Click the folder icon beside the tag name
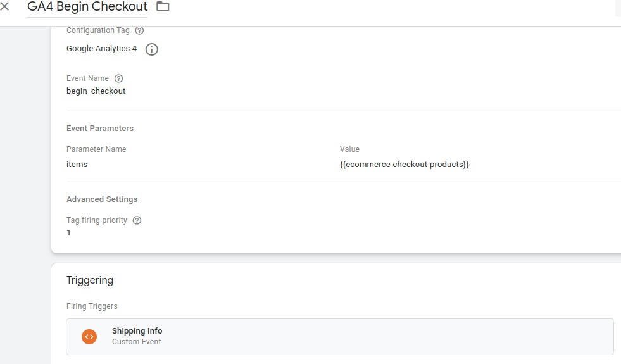621x364 pixels. [163, 7]
